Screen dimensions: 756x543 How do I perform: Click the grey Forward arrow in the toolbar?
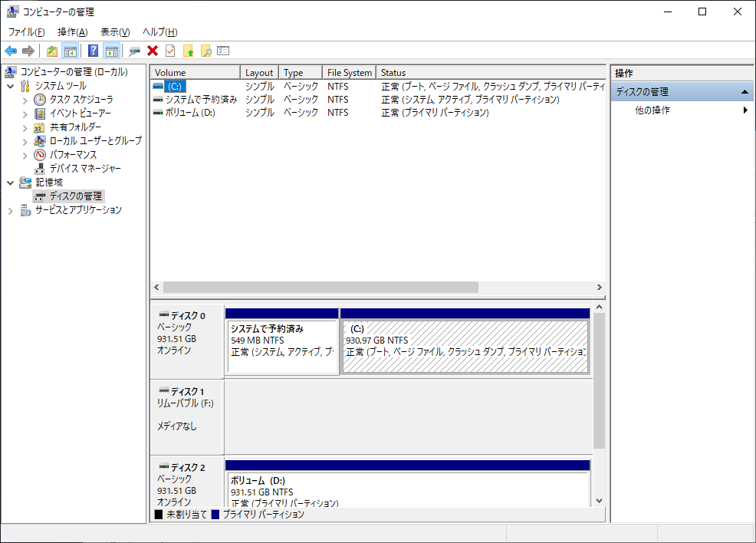[x=28, y=51]
